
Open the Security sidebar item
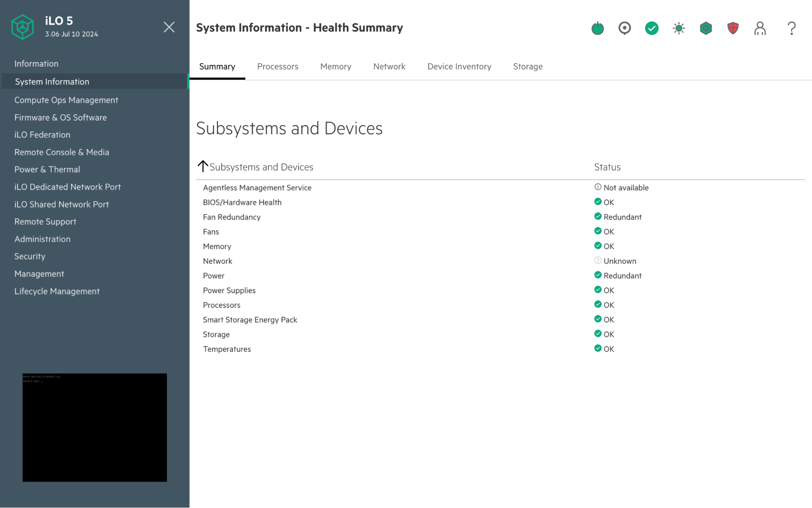[x=30, y=256]
